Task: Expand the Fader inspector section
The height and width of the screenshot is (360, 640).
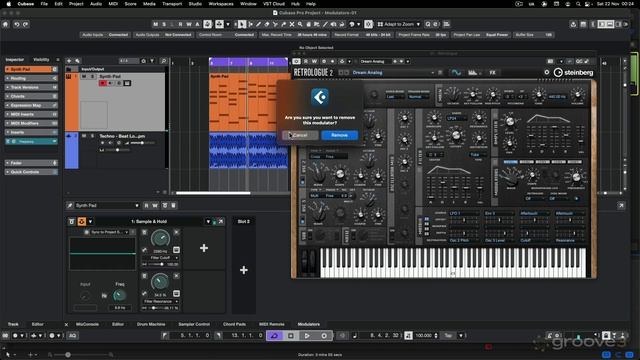Action: (31, 163)
